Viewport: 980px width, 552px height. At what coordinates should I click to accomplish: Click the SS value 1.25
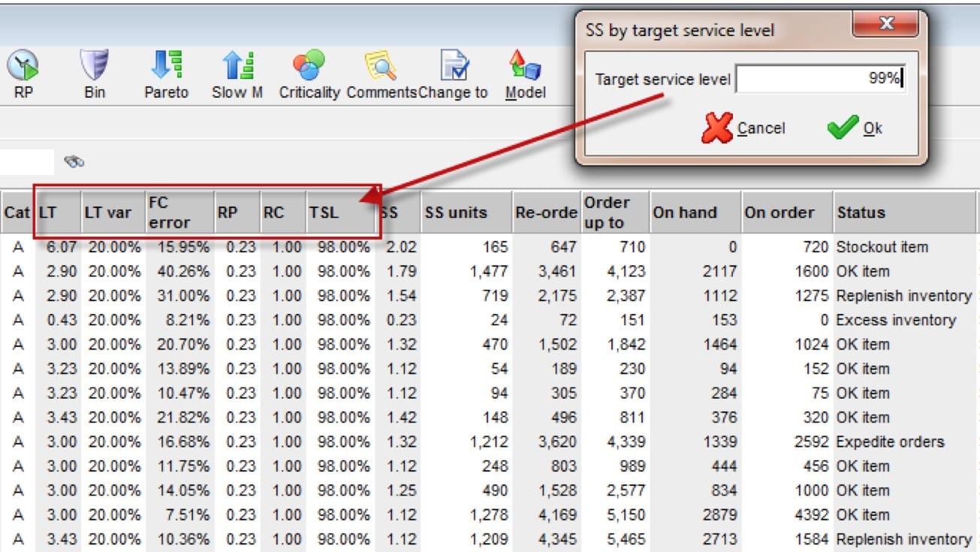click(x=401, y=490)
